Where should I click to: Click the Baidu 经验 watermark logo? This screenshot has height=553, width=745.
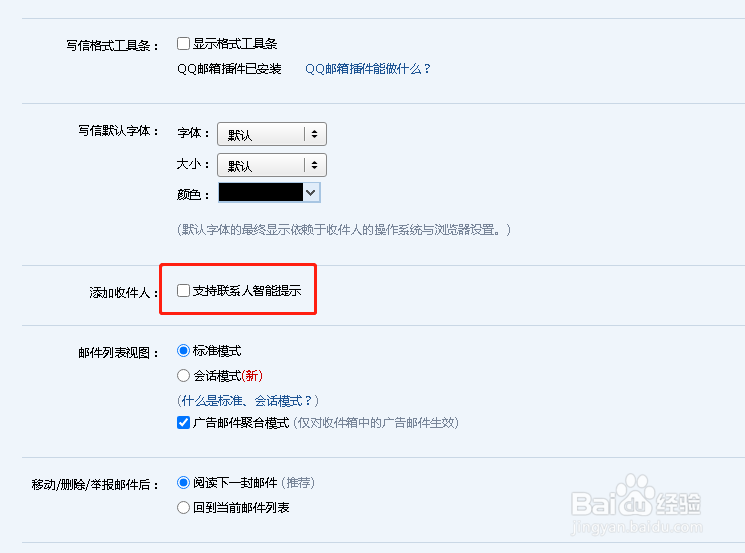pos(636,503)
